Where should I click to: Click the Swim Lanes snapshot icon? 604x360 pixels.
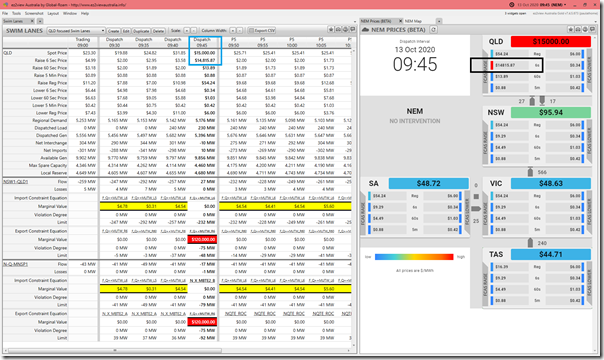pos(338,29)
